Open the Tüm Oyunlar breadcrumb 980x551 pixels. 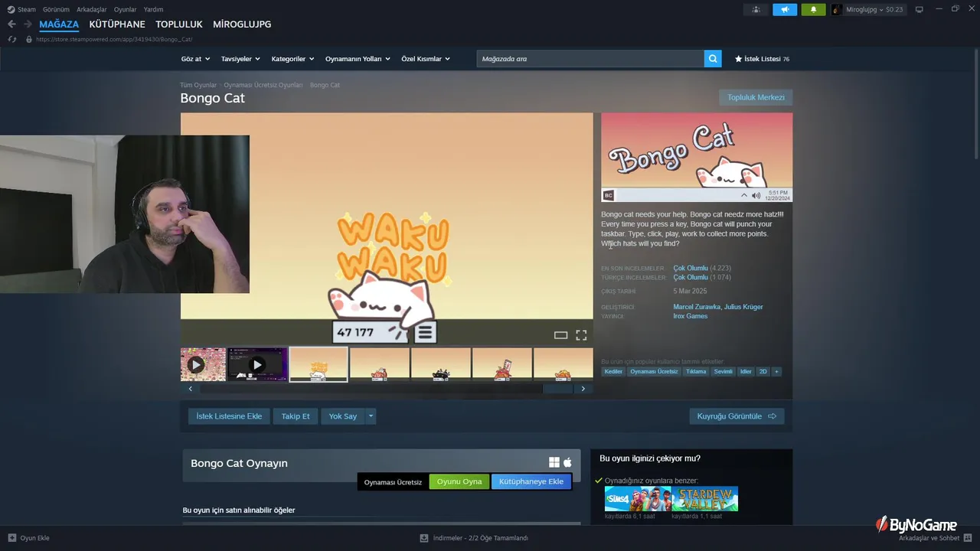click(198, 85)
